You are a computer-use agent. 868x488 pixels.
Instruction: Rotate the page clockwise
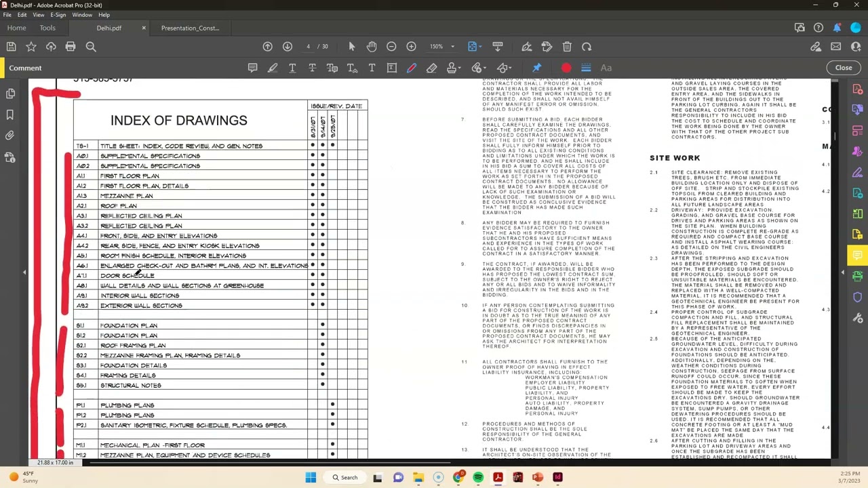pyautogui.click(x=587, y=47)
